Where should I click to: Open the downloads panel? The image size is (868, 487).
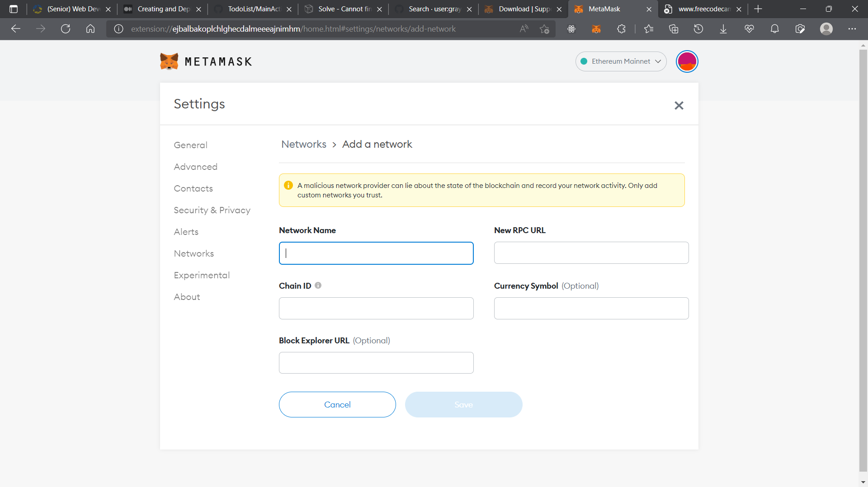pyautogui.click(x=723, y=29)
